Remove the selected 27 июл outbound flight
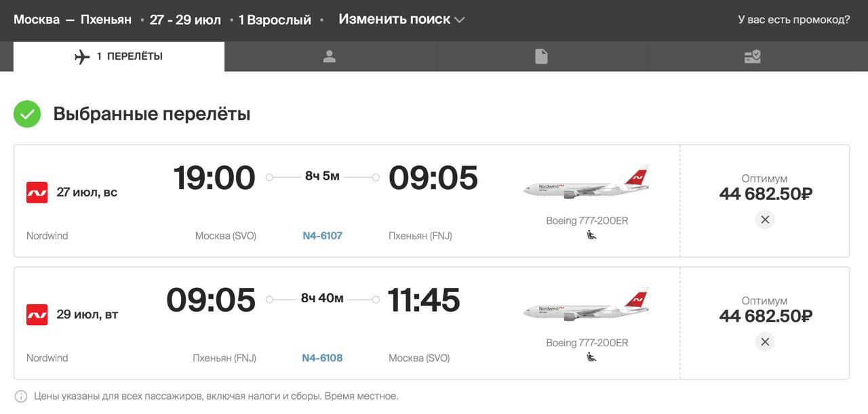The image size is (868, 414). 765,220
